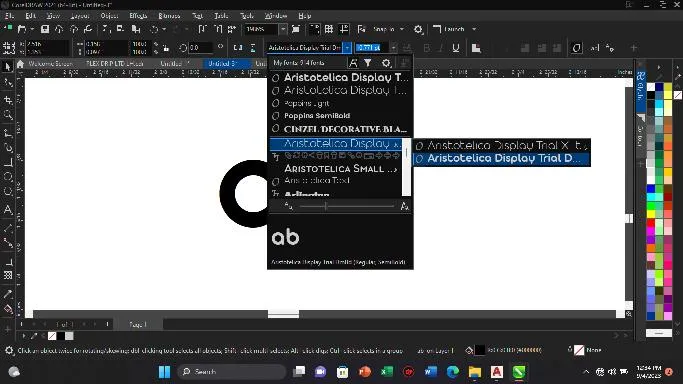Open Microsoft Edge from the taskbar
This screenshot has height=384, width=683.
453,372
